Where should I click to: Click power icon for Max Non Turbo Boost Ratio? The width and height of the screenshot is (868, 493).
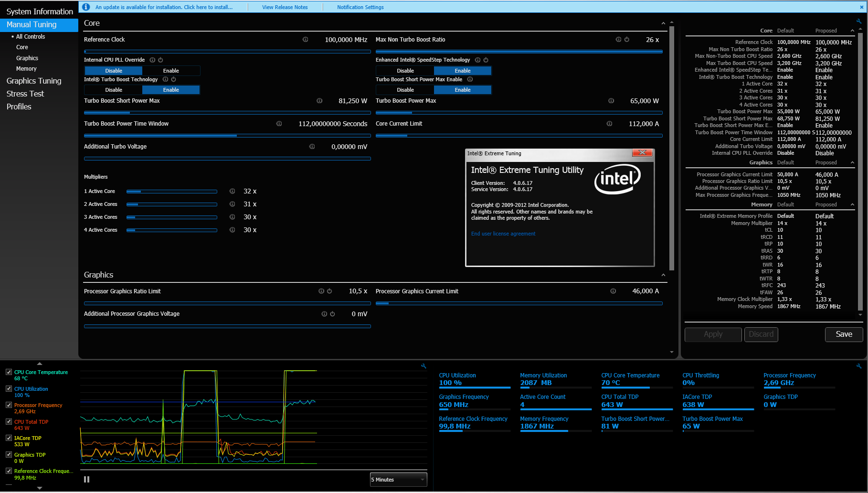point(627,40)
